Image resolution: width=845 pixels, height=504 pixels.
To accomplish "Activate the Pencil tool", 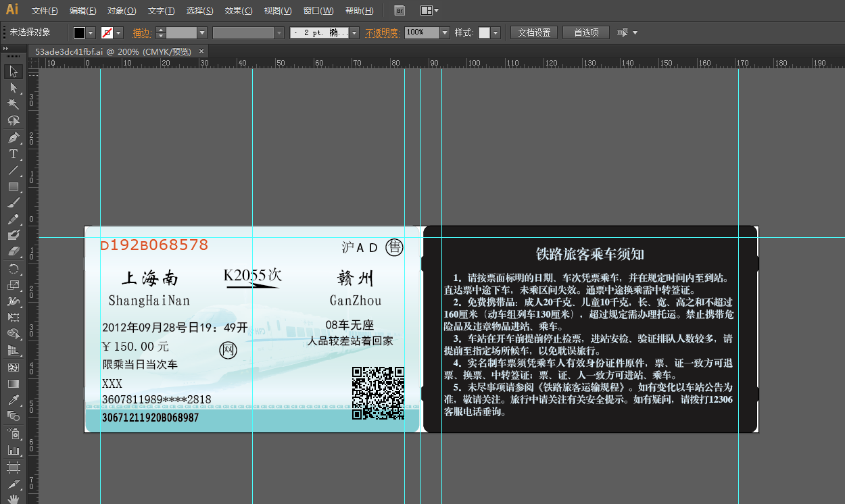I will pos(13,219).
